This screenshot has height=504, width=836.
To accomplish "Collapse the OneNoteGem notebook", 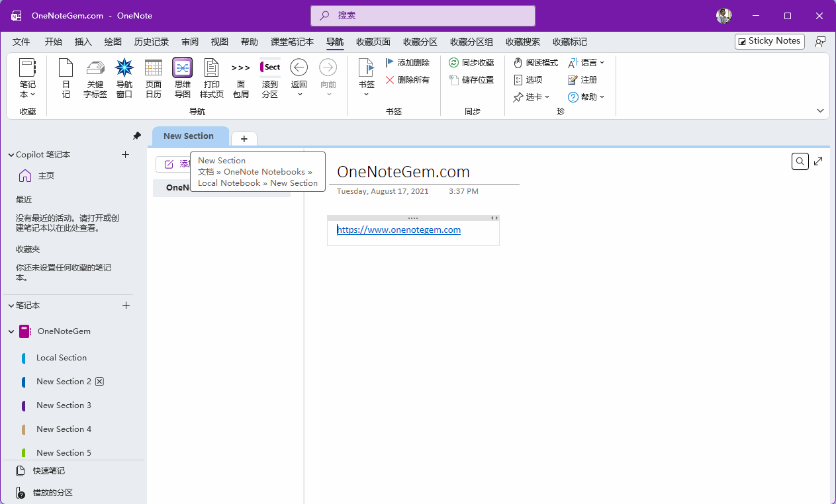I will (11, 331).
